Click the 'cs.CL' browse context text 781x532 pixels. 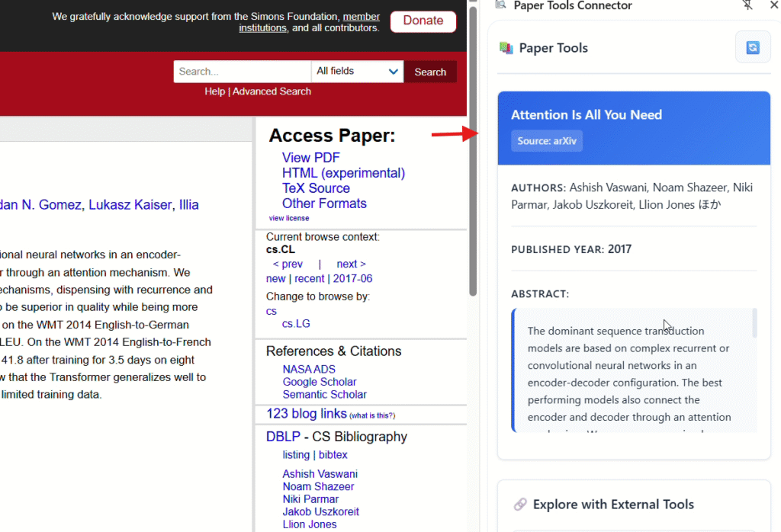(281, 250)
